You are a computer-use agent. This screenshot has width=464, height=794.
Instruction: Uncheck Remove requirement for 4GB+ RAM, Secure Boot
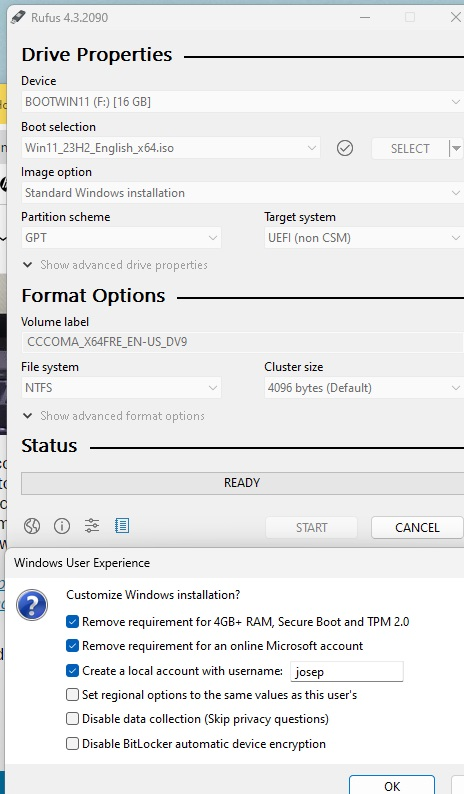(x=72, y=621)
